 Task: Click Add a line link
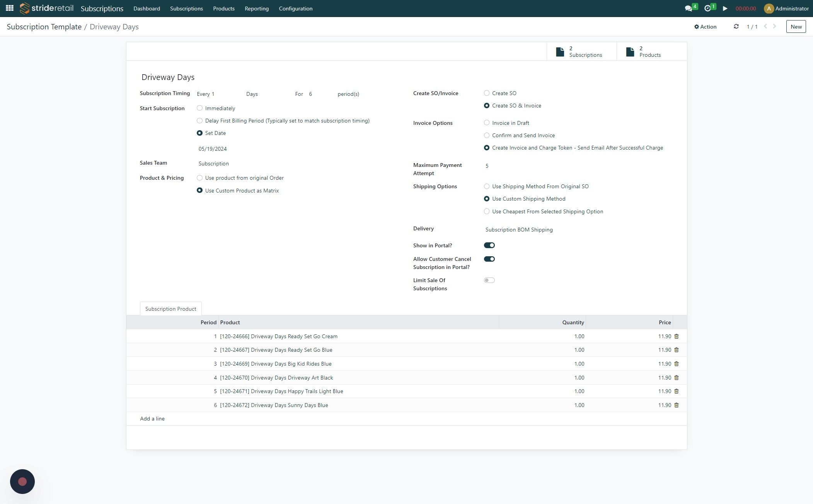pyautogui.click(x=152, y=419)
